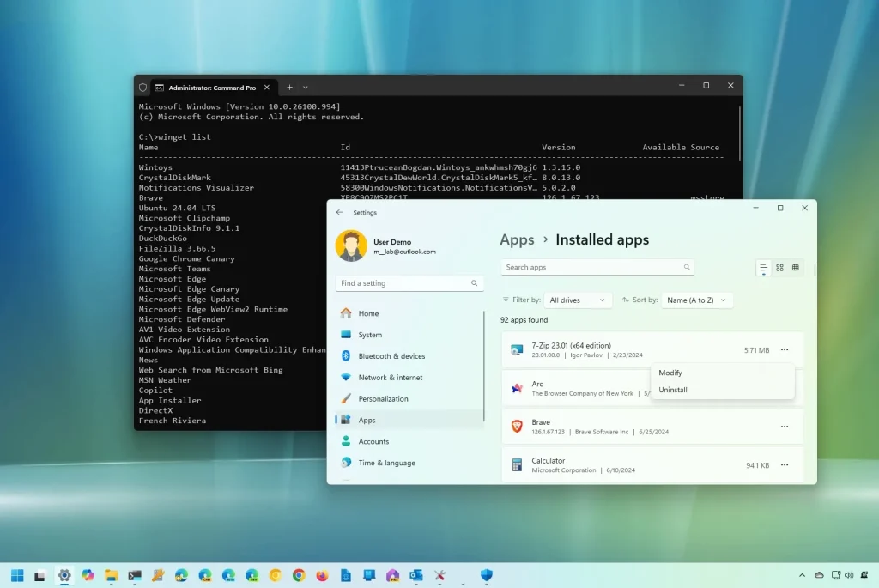Open the Home settings page

click(x=409, y=313)
